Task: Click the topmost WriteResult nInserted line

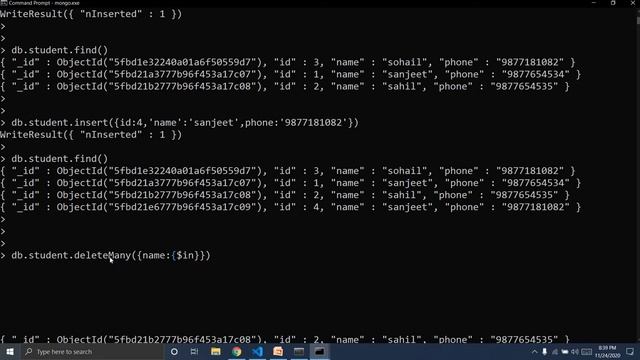Action: [x=91, y=14]
